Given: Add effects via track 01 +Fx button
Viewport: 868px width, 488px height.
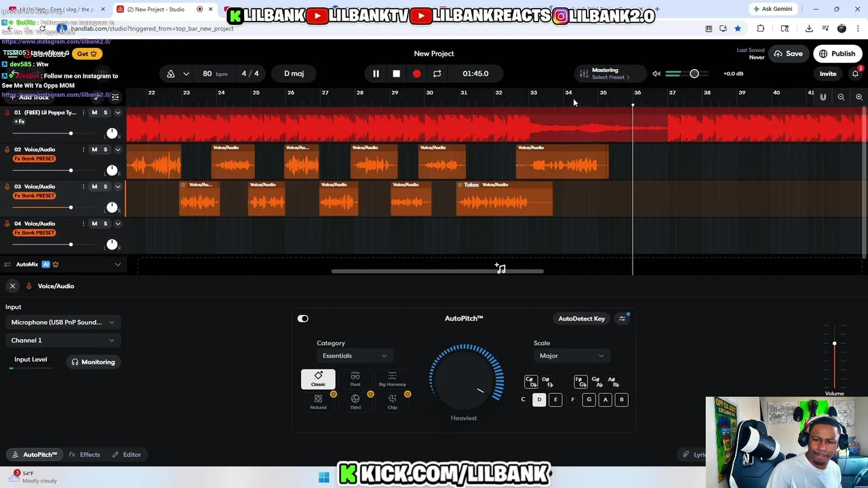Looking at the screenshot, I should 19,122.
